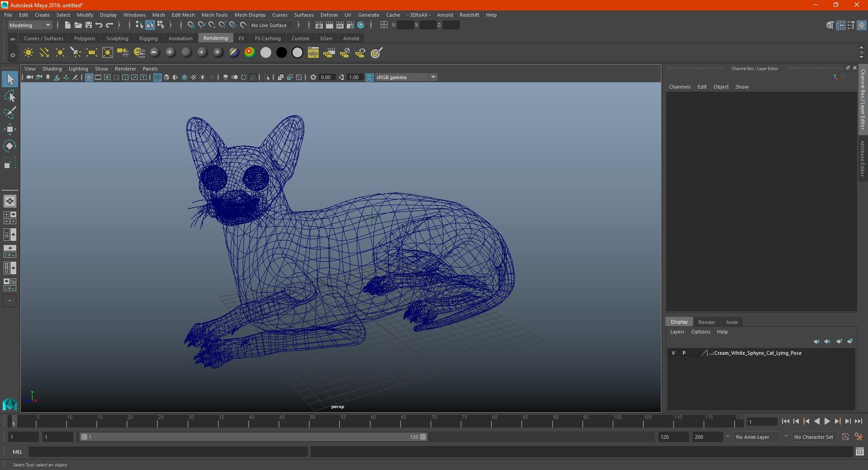This screenshot has width=868, height=470.
Task: Create an ambient light from the shelf
Action: tap(28, 53)
